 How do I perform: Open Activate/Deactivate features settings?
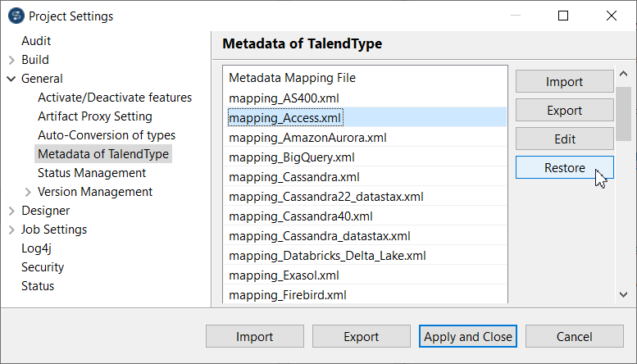coord(115,98)
